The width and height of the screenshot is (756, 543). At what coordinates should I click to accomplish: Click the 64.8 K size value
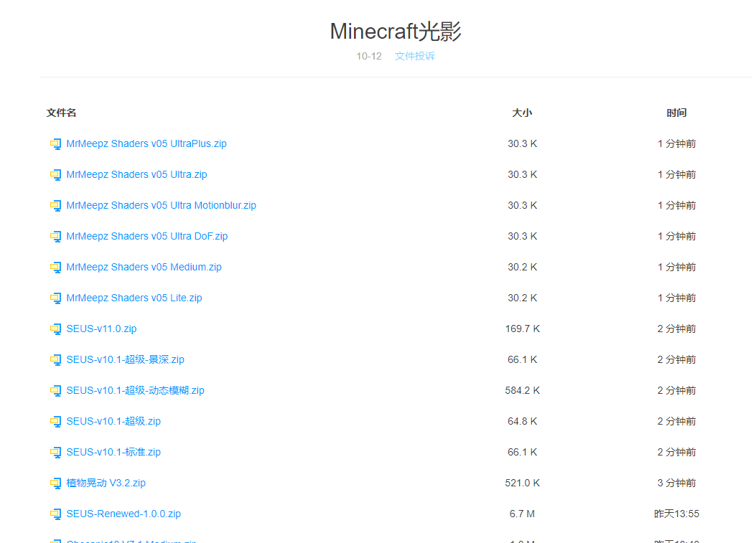[523, 421]
